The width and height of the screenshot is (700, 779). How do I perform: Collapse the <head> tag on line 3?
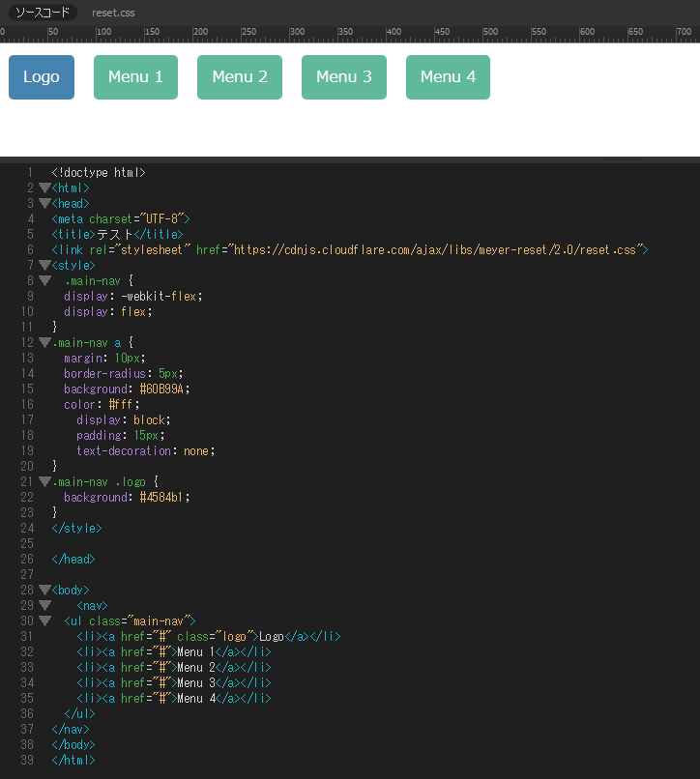point(44,203)
